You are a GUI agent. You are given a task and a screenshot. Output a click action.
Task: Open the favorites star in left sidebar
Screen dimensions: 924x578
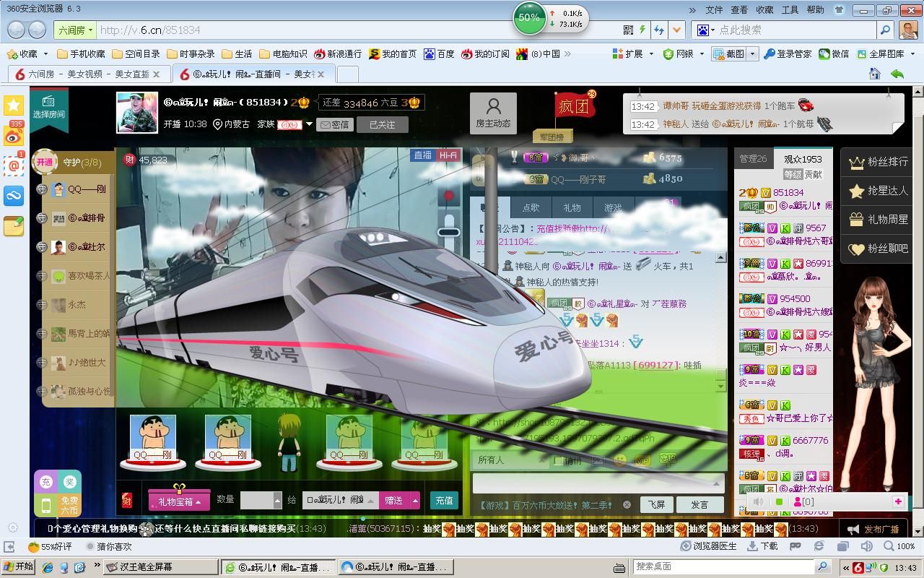tap(14, 105)
